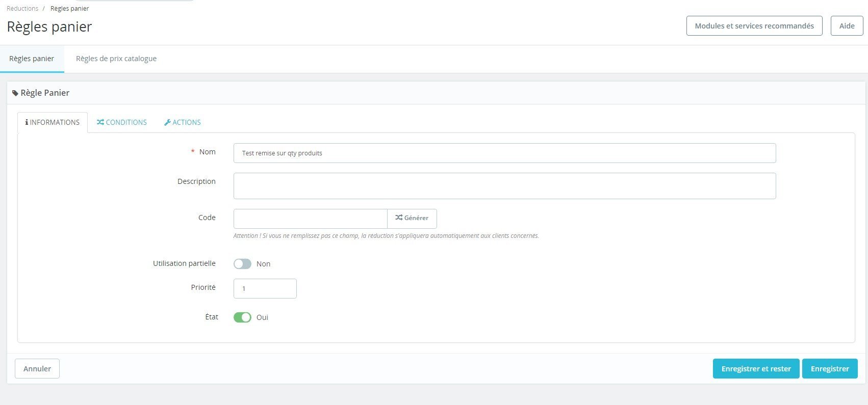Viewport: 868px width, 405px height.
Task: Focus the Nom text field
Action: pyautogui.click(x=505, y=153)
